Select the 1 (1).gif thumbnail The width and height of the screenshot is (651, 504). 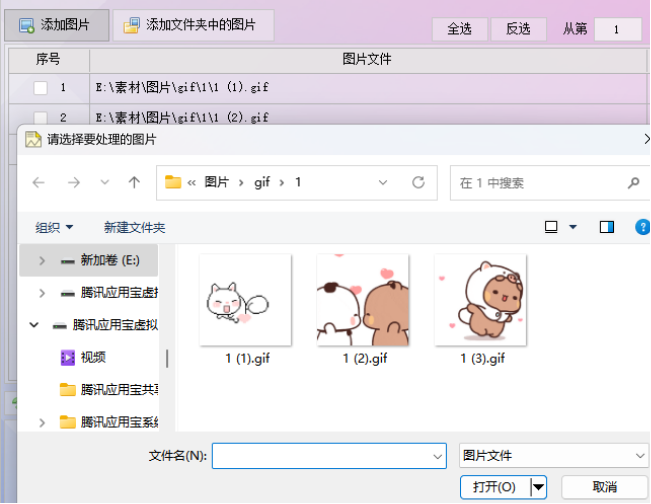(245, 300)
